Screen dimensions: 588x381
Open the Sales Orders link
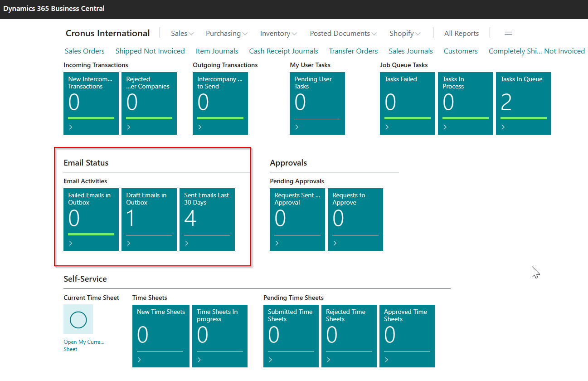pyautogui.click(x=85, y=51)
